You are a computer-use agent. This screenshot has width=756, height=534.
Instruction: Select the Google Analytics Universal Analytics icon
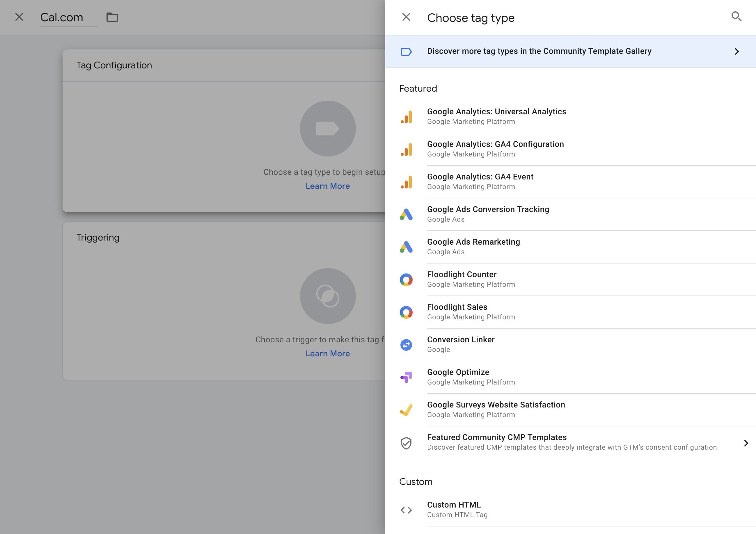coord(406,116)
